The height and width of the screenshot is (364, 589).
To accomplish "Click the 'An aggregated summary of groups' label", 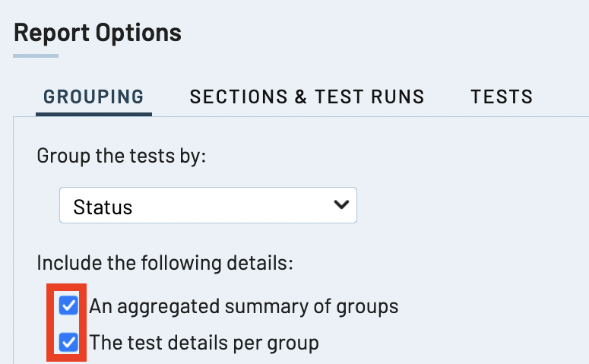I will tap(244, 306).
